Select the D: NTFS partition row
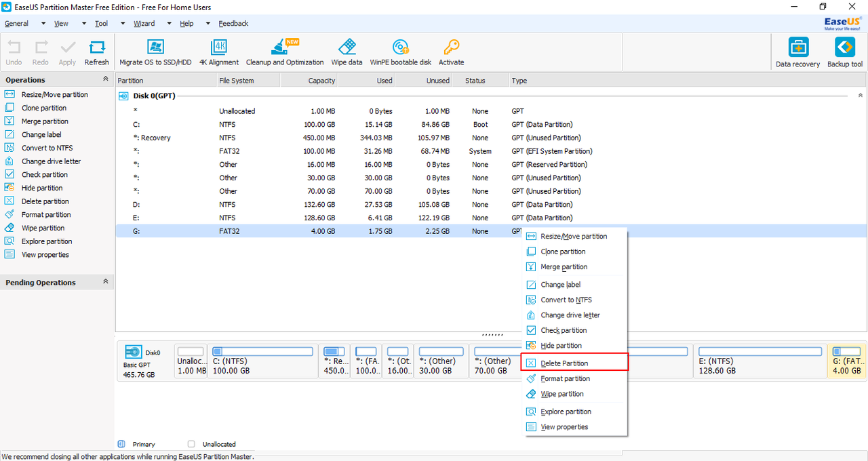Viewport: 868px width, 461px height. point(491,205)
